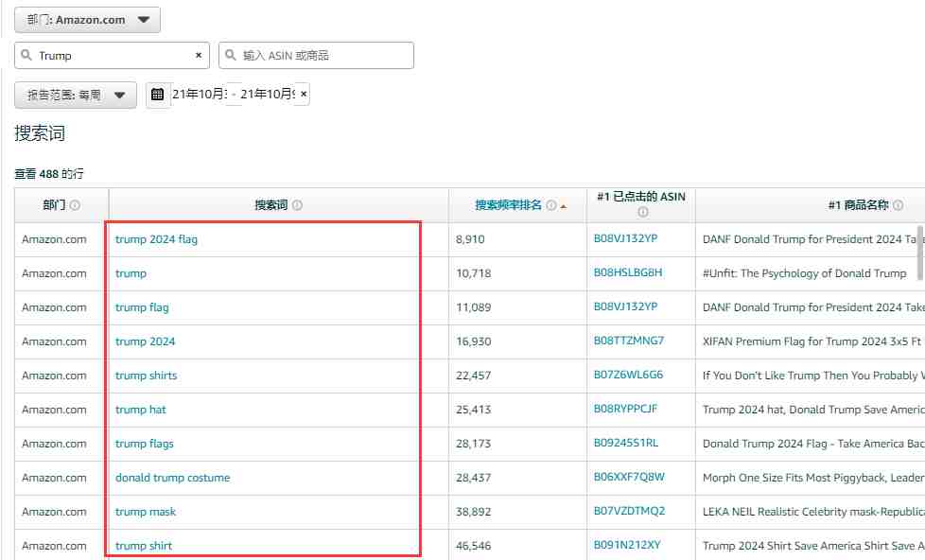Select the rank value 46,546
The width and height of the screenshot is (925, 560).
click(473, 546)
